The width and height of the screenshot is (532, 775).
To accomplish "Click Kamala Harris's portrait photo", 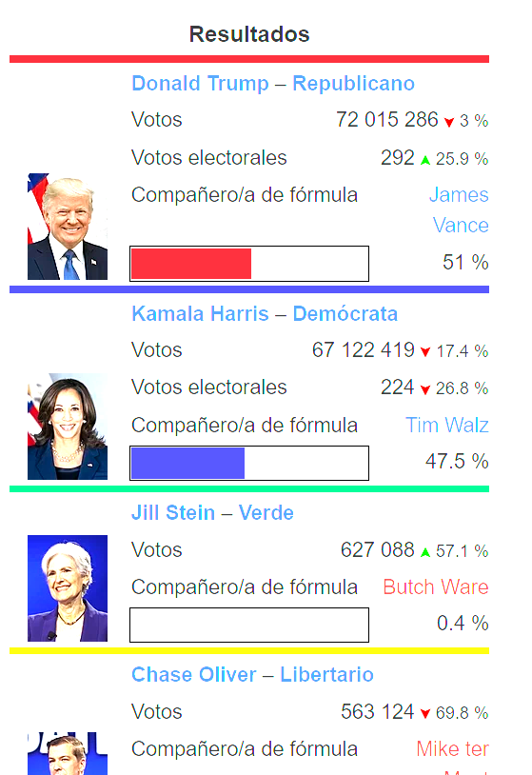I will pos(68,426).
